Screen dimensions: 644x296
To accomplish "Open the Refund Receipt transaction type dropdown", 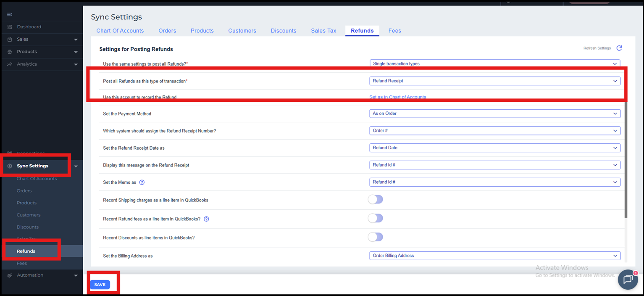I will 494,81.
